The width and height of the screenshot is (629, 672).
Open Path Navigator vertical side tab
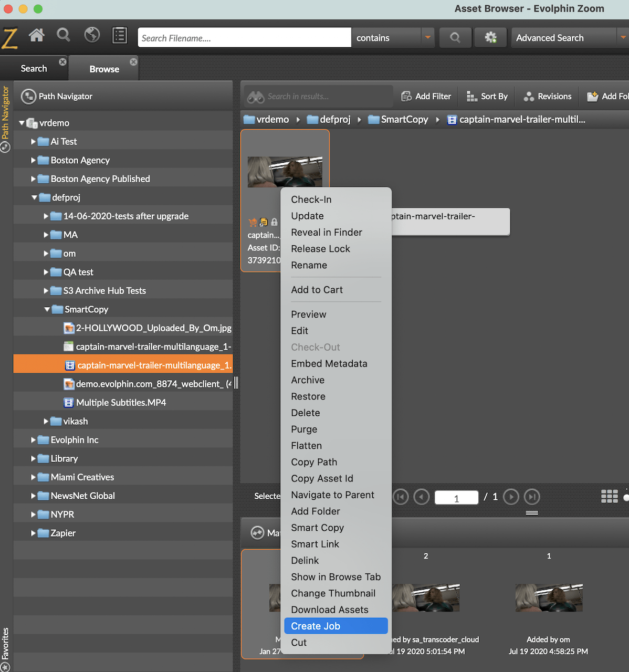pyautogui.click(x=5, y=119)
